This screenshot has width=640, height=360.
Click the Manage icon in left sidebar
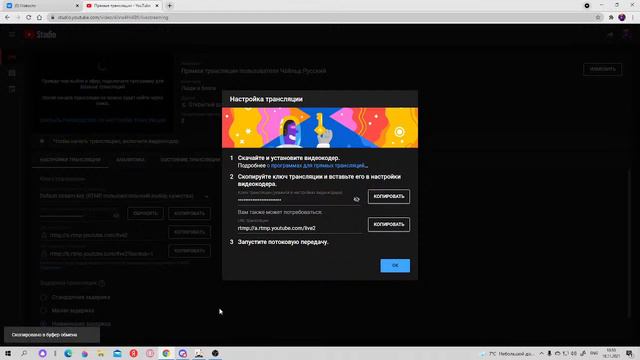(x=12, y=89)
